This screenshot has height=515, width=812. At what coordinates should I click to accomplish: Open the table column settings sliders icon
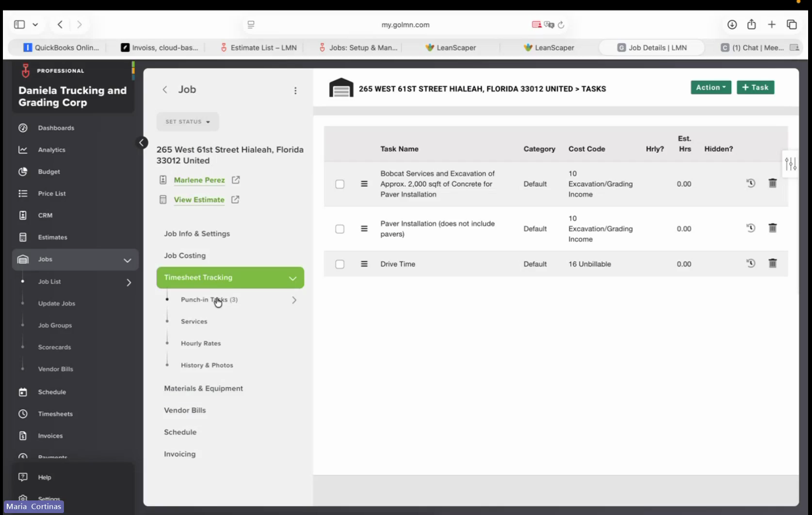point(791,164)
